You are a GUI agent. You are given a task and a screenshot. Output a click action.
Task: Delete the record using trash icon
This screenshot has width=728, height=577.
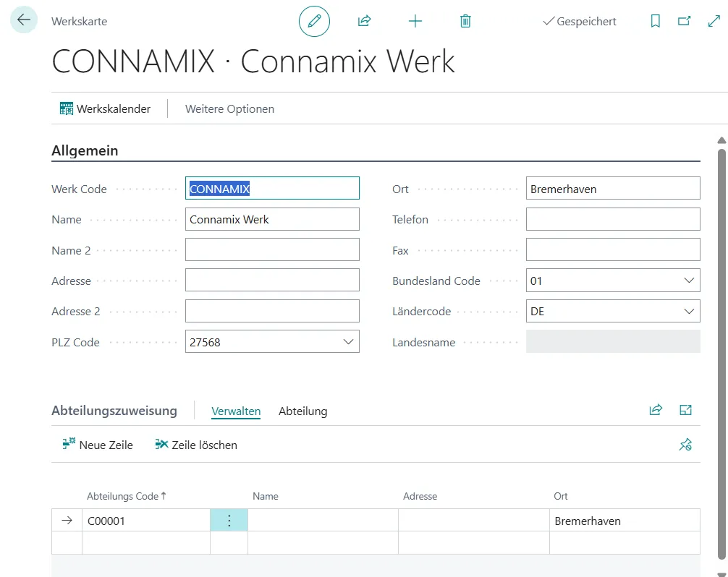[x=465, y=22]
